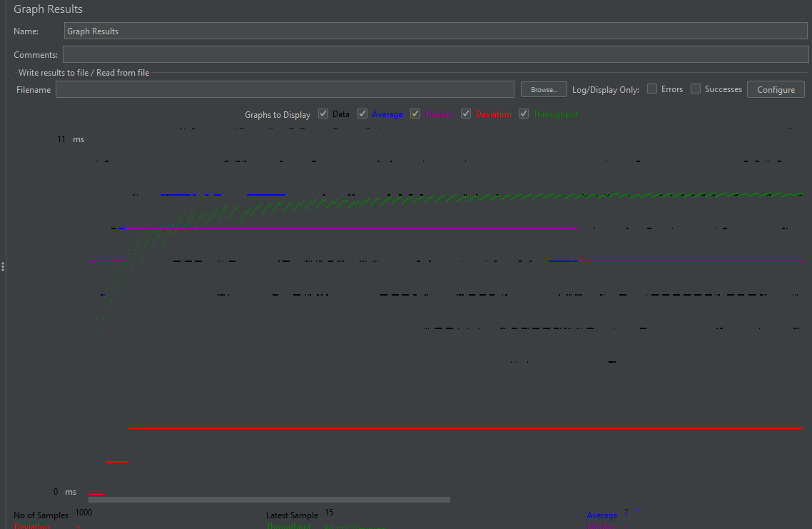Enable the Successes only checkbox
The width and height of the screenshot is (812, 529).
(696, 89)
